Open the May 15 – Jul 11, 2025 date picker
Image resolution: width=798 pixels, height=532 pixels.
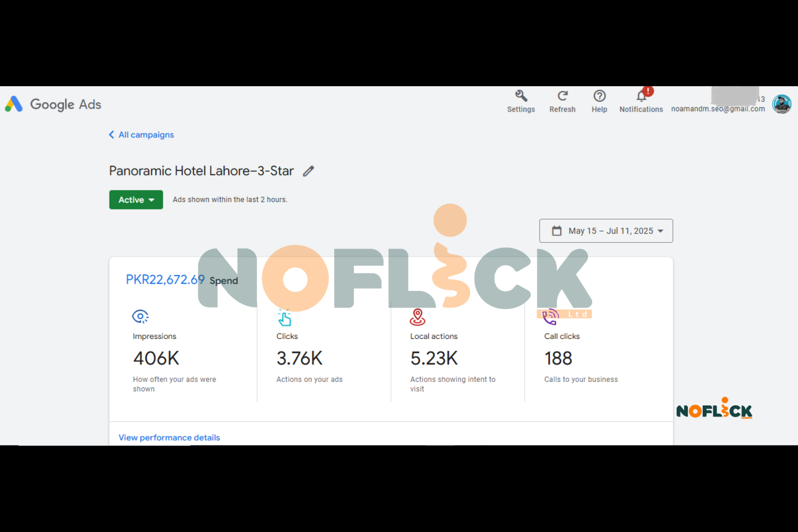[606, 231]
